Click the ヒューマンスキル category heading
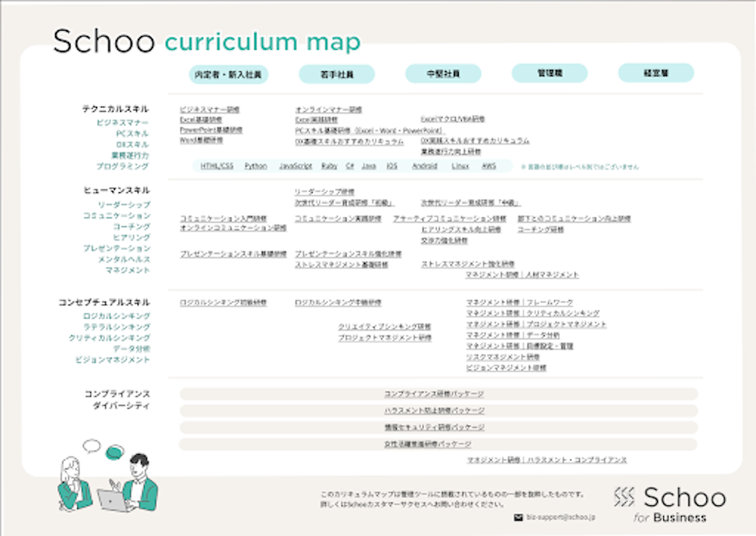 [x=116, y=190]
